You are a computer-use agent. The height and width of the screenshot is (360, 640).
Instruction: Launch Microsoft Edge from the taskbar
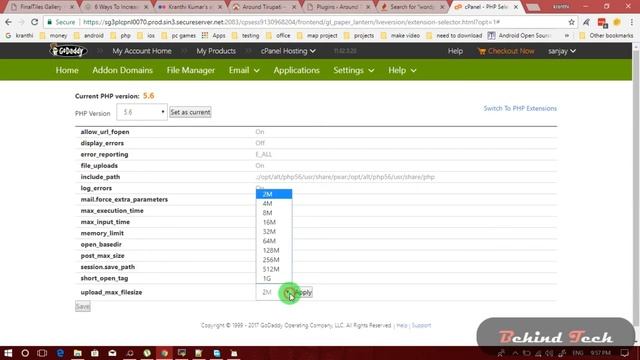point(60,353)
